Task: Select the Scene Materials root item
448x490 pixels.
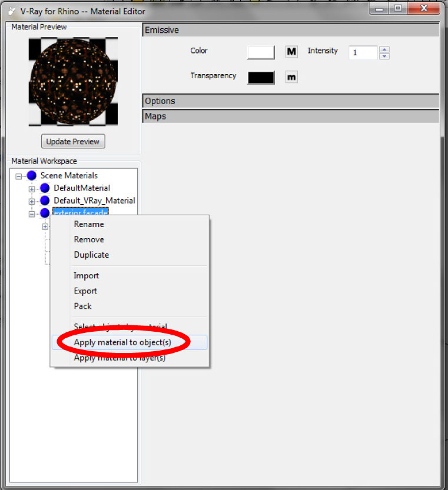Action: [69, 175]
